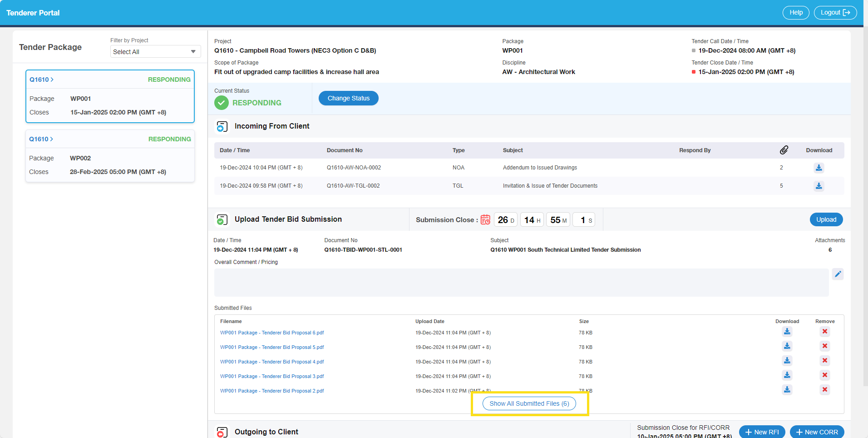Click the Upload Tender Bid Submission section icon
This screenshot has height=438, width=868.
(222, 219)
